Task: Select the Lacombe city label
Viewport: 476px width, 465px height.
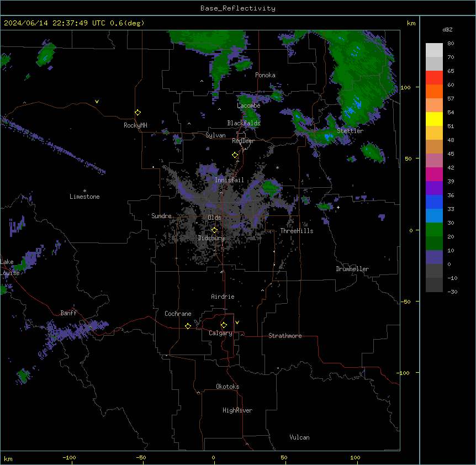Action: [248, 105]
